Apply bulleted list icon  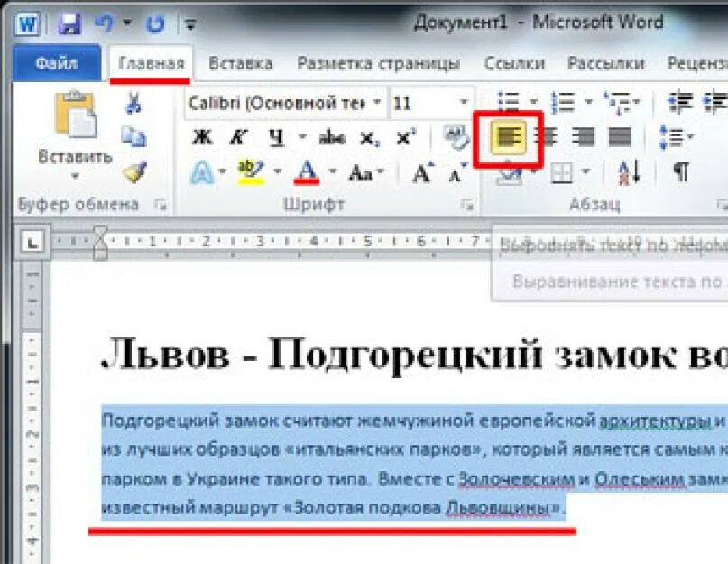pos(509,102)
